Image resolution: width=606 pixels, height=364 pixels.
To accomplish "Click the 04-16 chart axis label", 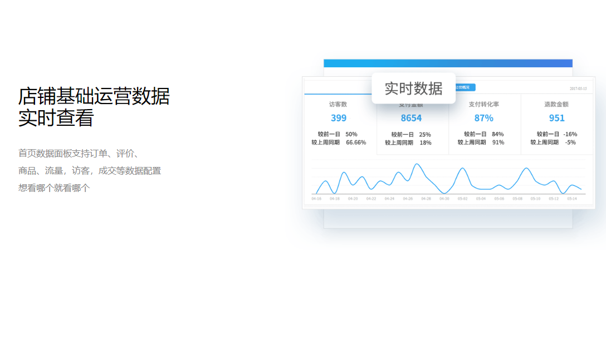I will [316, 198].
